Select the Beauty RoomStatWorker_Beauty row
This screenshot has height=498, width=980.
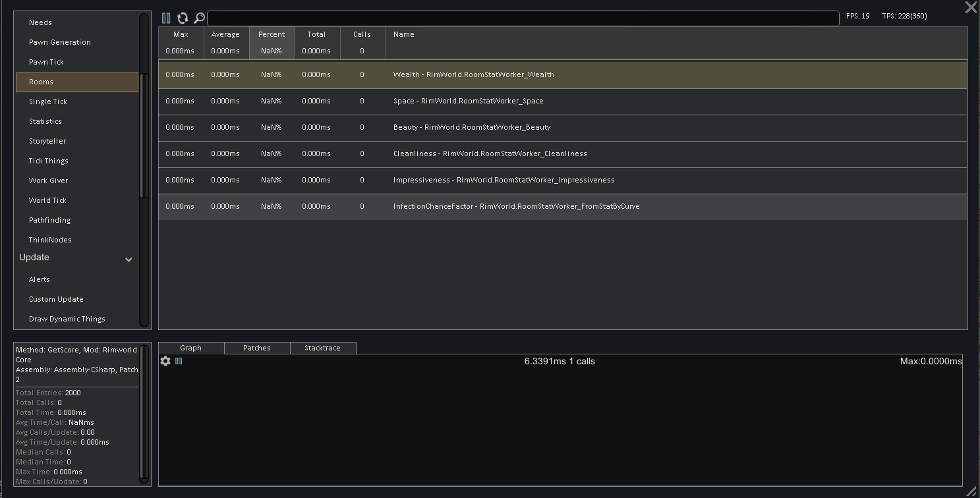[563, 128]
